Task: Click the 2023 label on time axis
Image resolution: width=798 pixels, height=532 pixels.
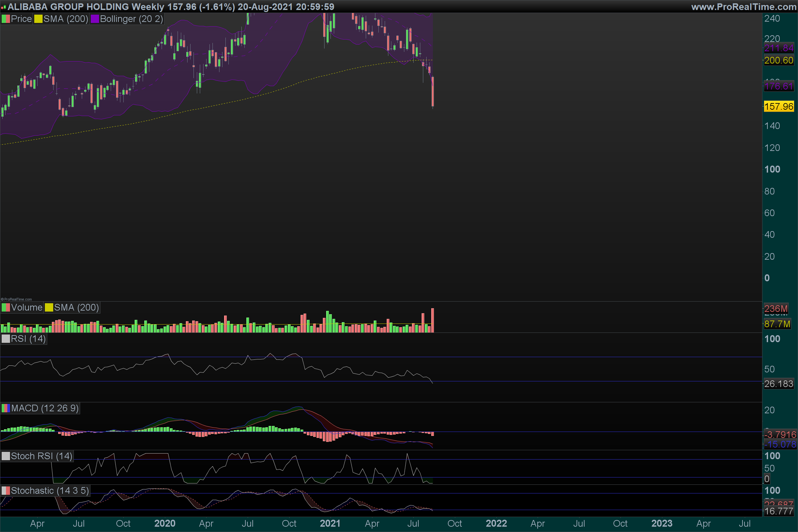Action: tap(662, 523)
